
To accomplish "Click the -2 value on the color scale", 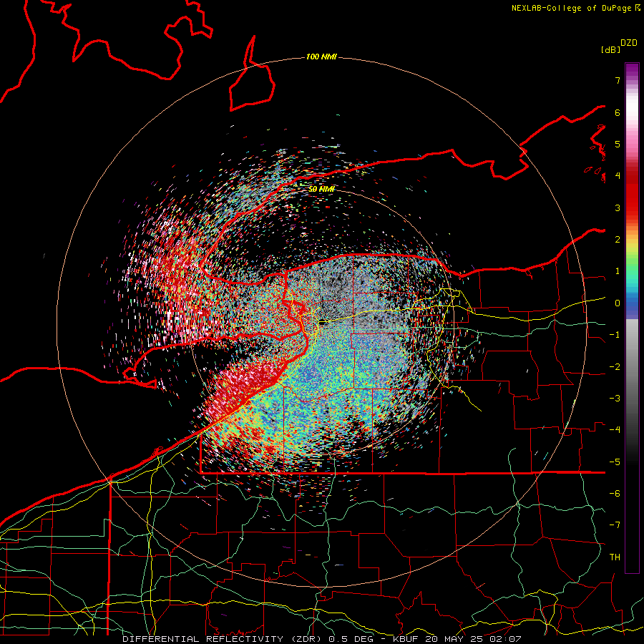I will [x=615, y=367].
